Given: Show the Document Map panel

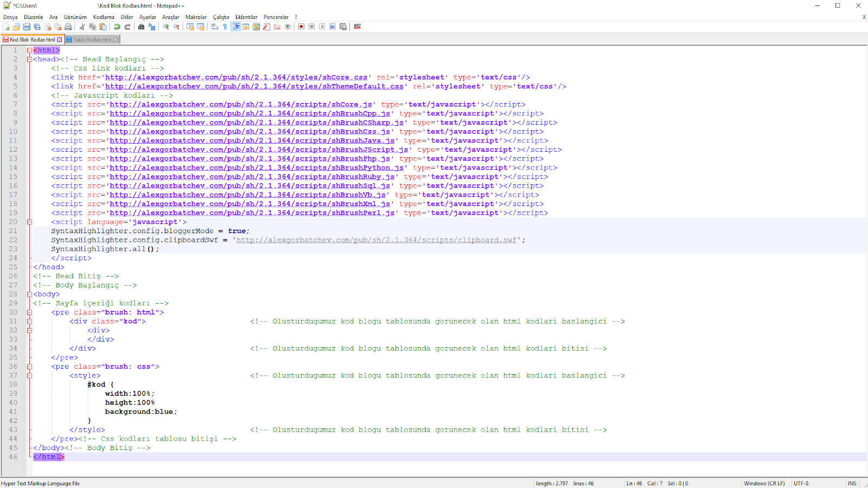Looking at the screenshot, I should pos(257,27).
